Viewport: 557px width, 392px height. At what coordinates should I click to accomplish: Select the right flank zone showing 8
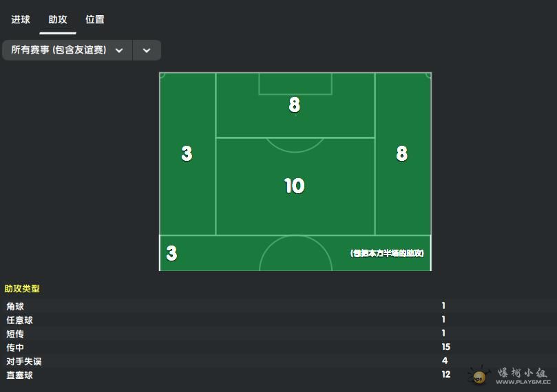pos(402,154)
